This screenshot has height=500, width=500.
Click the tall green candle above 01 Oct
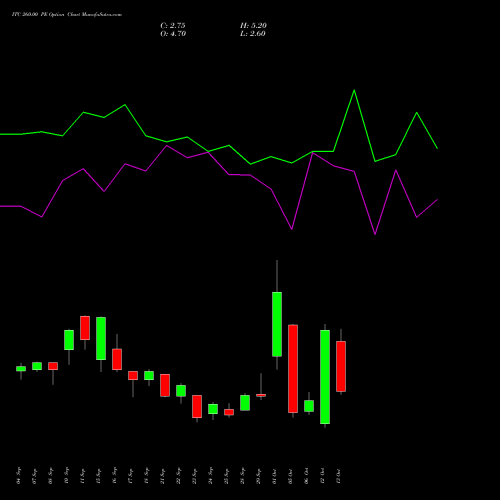(277, 324)
